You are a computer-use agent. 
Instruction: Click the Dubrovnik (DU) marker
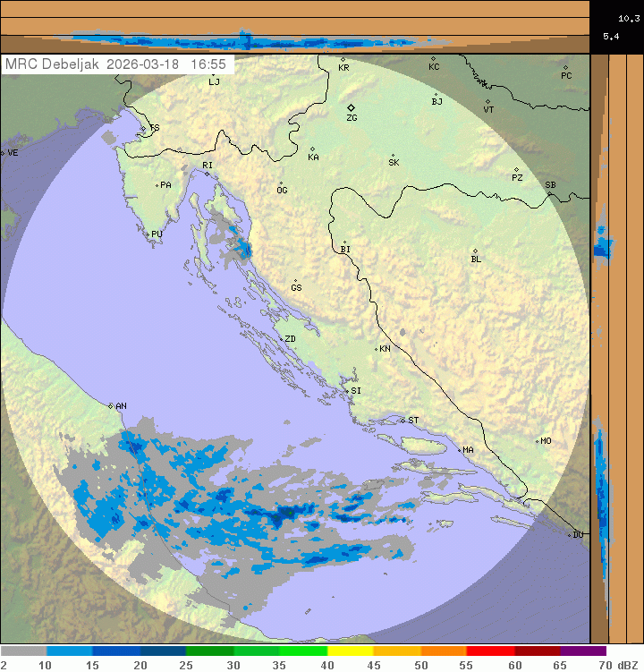point(571,535)
